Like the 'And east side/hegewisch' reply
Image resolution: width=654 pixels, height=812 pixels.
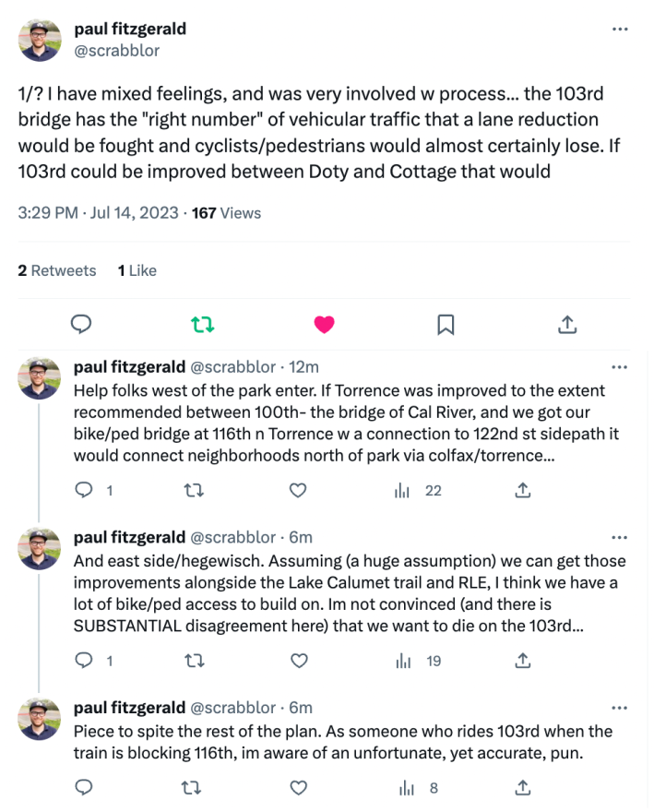tap(298, 661)
